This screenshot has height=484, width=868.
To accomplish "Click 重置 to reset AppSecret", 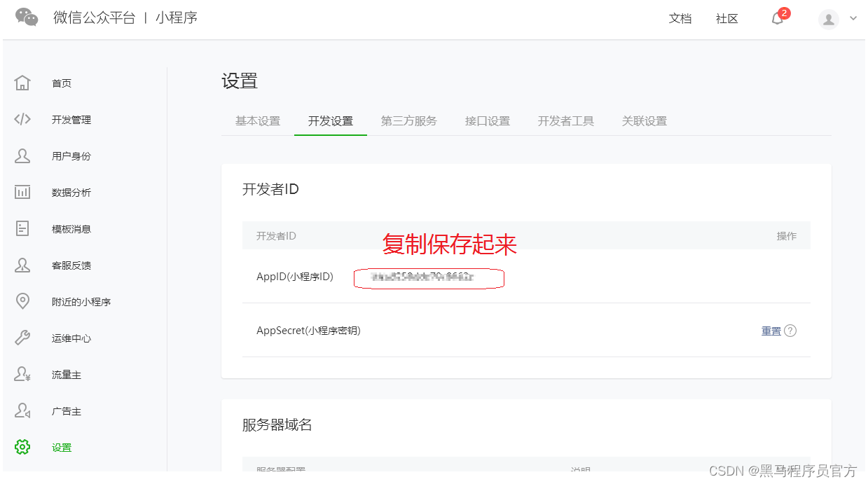I will click(771, 331).
